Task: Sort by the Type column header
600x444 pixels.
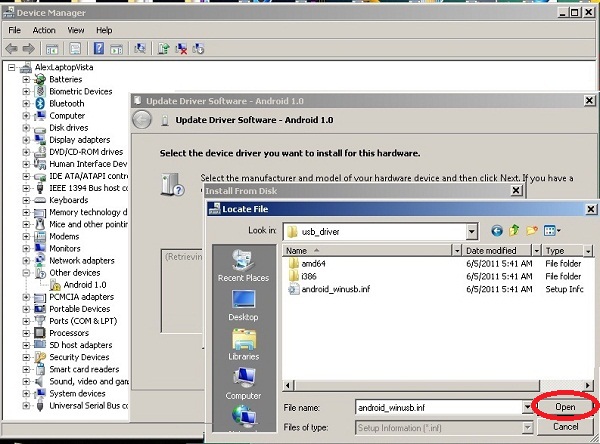Action: pyautogui.click(x=563, y=251)
